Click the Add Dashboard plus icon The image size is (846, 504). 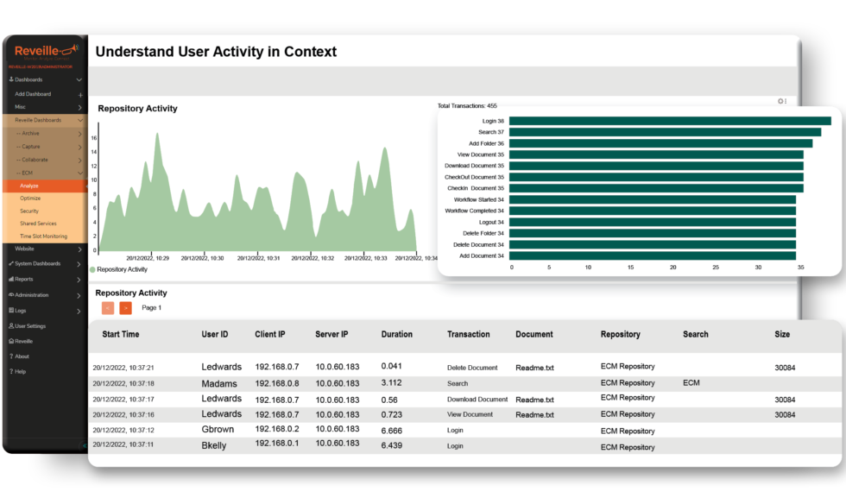79,95
